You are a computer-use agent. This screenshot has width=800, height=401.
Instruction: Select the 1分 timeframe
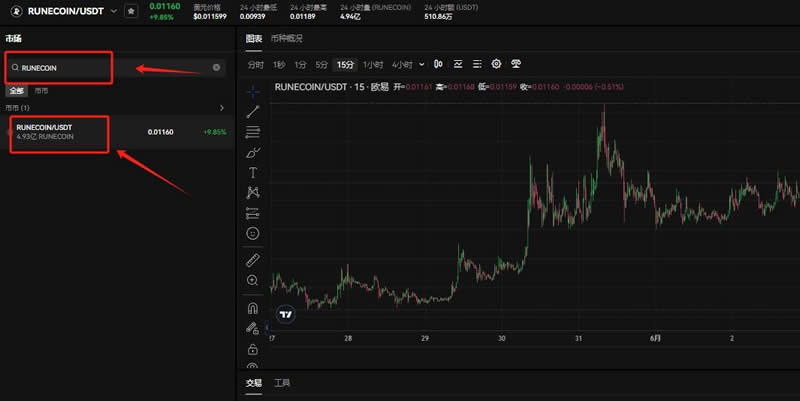pos(300,65)
